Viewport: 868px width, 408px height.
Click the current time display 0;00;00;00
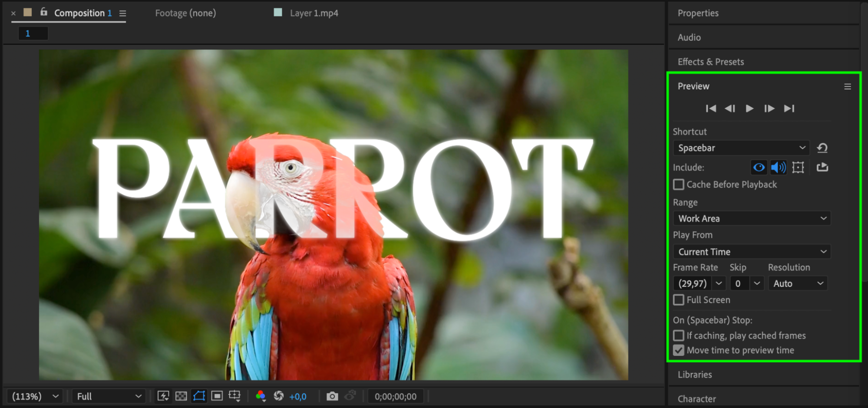(x=396, y=396)
